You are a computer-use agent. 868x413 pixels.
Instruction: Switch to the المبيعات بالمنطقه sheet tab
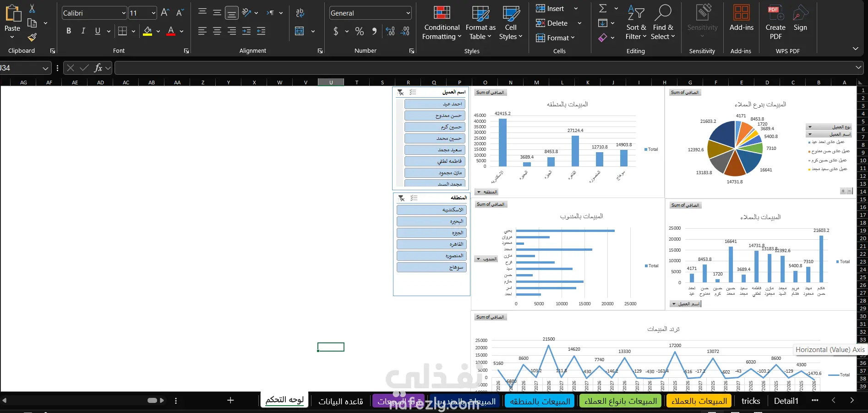540,402
